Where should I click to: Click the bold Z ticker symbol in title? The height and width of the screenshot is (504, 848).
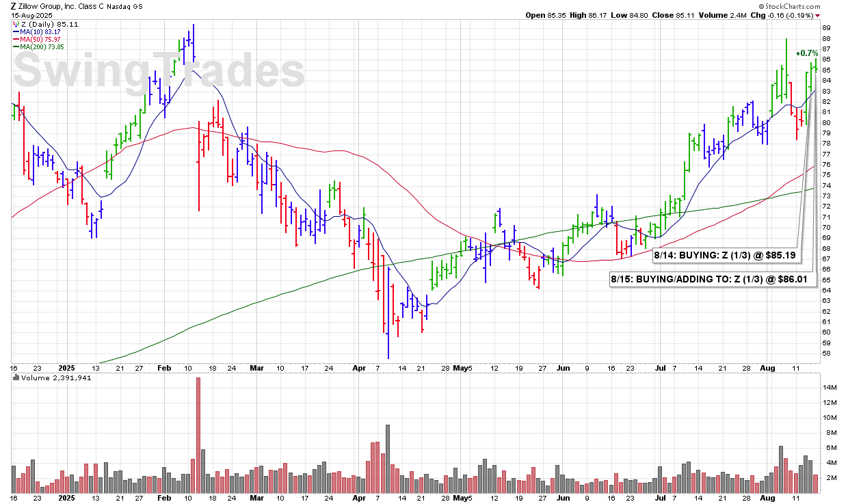click(14, 5)
